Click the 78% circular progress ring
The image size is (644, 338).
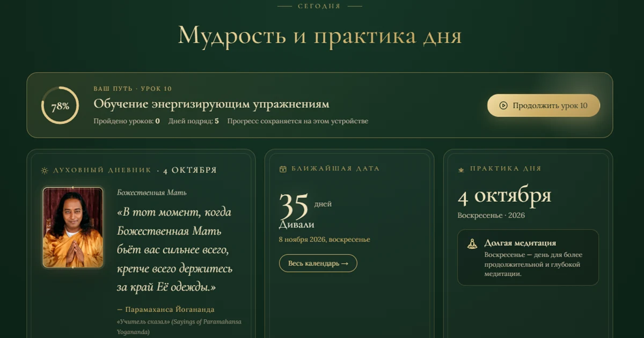[60, 105]
